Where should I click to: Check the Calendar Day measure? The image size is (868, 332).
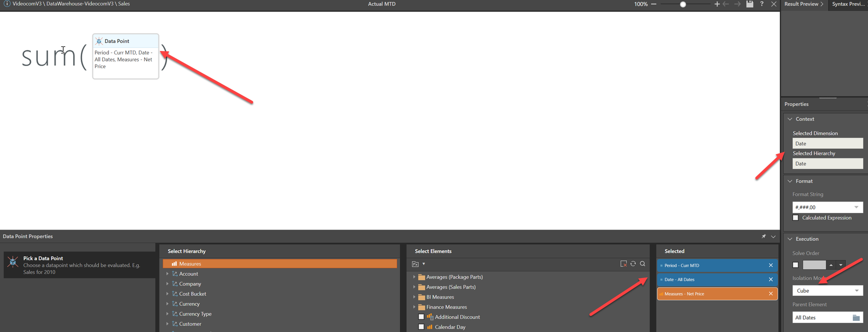tap(421, 327)
